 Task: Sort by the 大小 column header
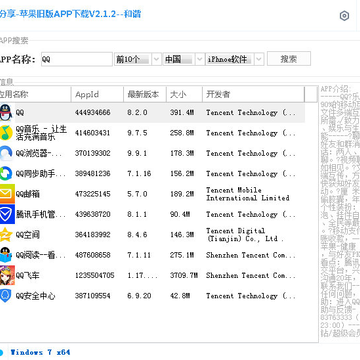(184, 94)
